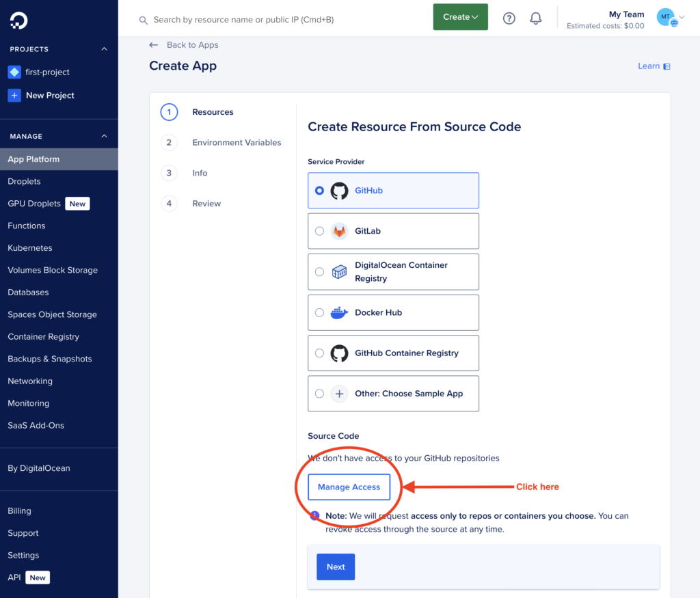Image resolution: width=700 pixels, height=598 pixels.
Task: Go Back to Apps link
Action: [192, 45]
